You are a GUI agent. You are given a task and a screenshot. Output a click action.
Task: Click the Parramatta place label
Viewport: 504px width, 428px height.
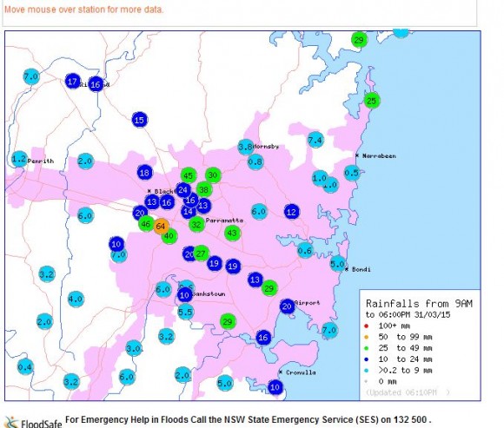pos(224,221)
